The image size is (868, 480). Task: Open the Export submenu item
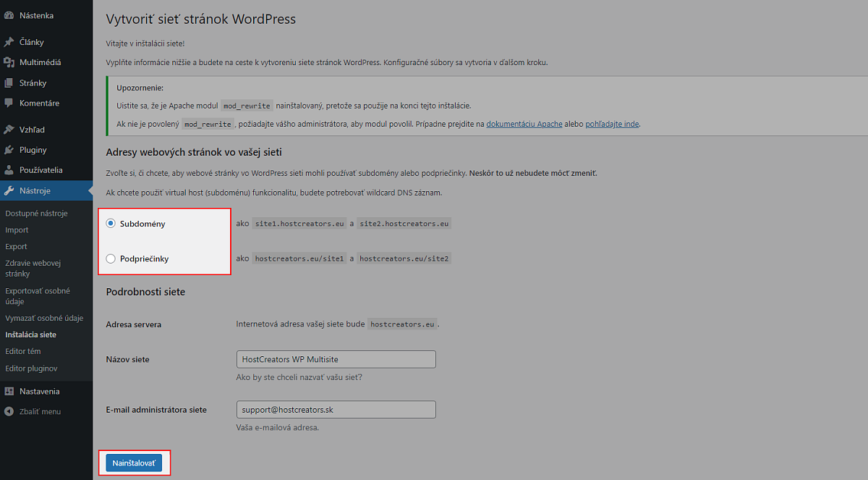(16, 247)
